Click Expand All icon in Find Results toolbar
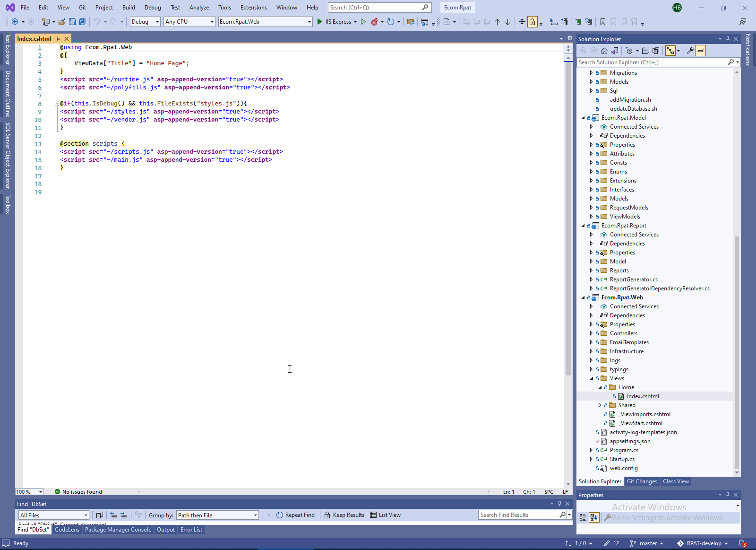 124,515
